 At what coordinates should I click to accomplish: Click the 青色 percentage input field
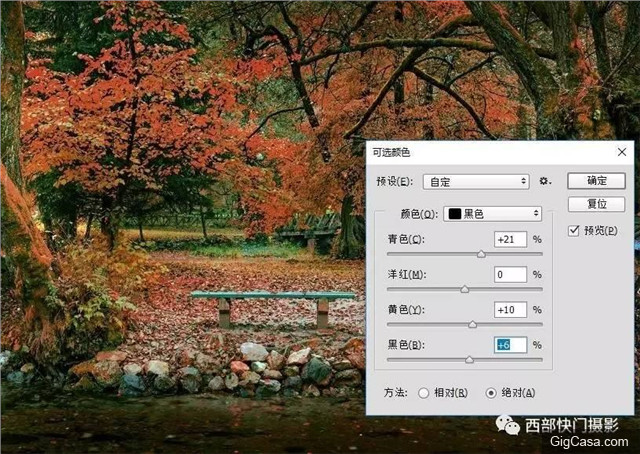pyautogui.click(x=510, y=239)
